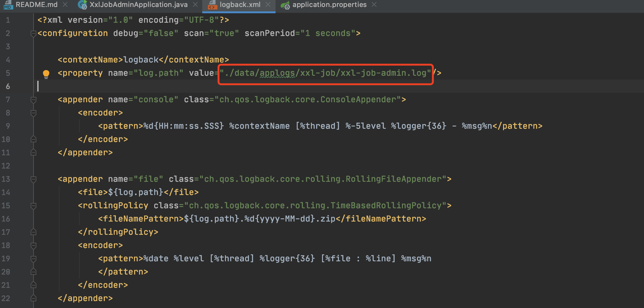Switch to the README.md tab
Image resolution: width=644 pixels, height=308 pixels.
point(37,5)
